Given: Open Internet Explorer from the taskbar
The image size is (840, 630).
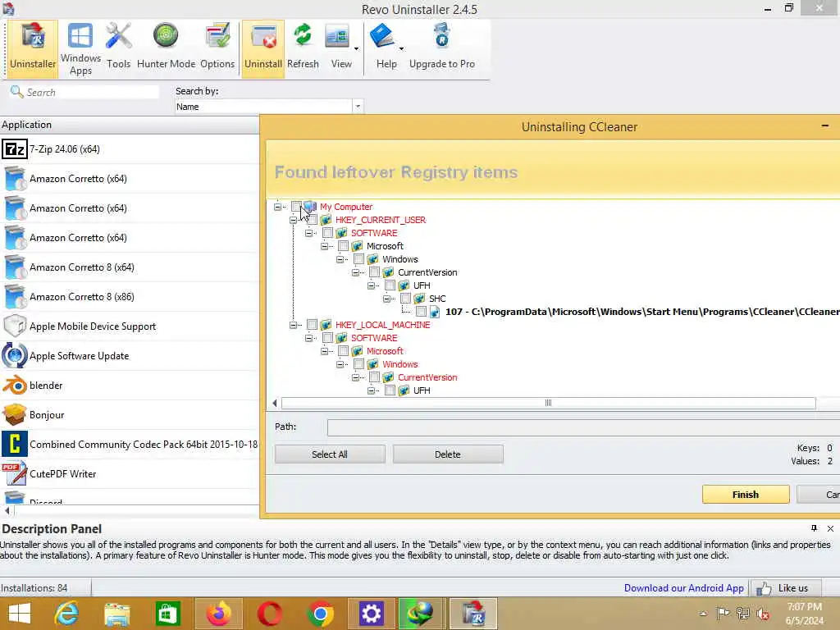Looking at the screenshot, I should [x=66, y=614].
